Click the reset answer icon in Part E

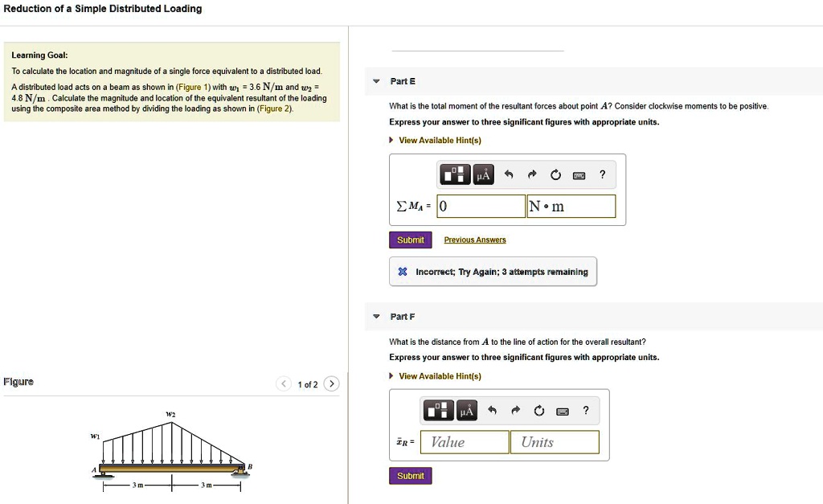pos(556,174)
